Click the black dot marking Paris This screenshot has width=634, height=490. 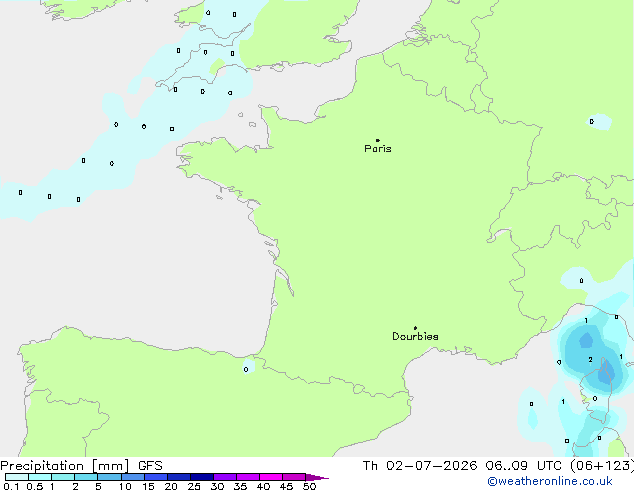378,140
